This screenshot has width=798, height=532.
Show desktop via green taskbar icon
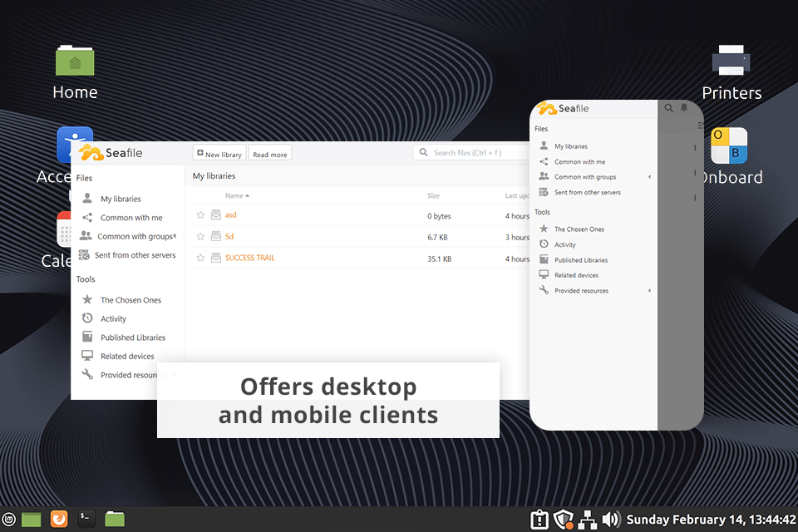coord(31,520)
